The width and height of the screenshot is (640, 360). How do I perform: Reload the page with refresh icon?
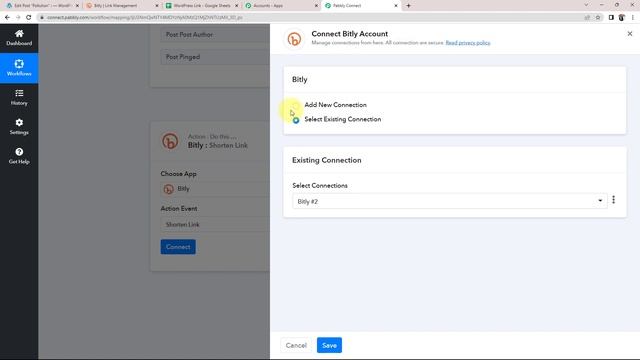coord(29,18)
